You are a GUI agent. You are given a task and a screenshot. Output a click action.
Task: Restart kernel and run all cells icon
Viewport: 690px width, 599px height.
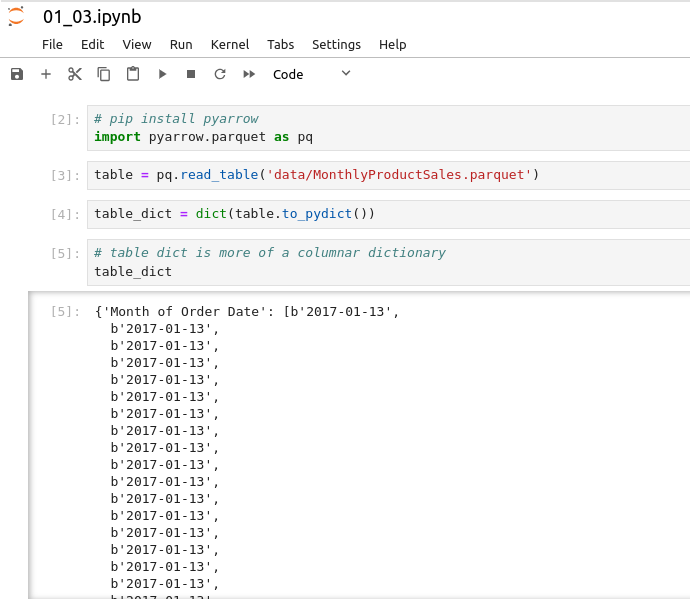(x=249, y=74)
